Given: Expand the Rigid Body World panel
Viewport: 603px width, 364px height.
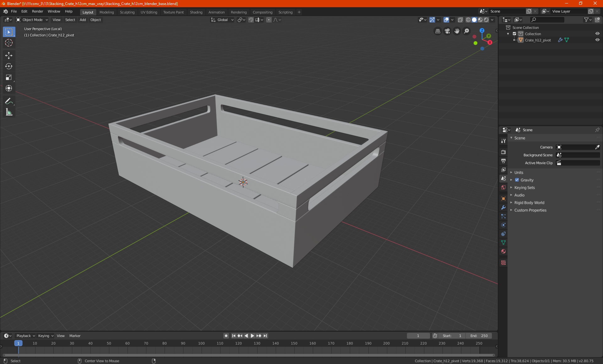Looking at the screenshot, I should 529,202.
